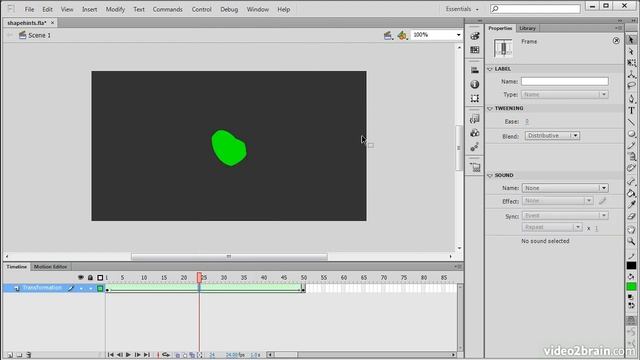Select the Bone tool
640x360 pixels.
[631, 181]
